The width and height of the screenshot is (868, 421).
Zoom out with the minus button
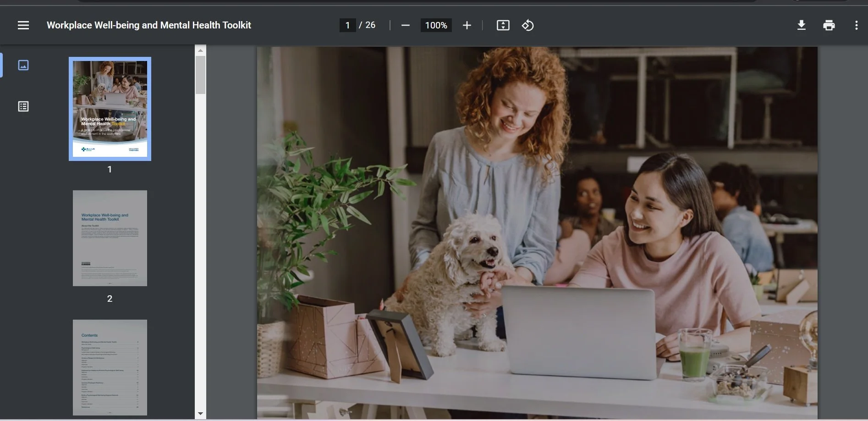(405, 25)
